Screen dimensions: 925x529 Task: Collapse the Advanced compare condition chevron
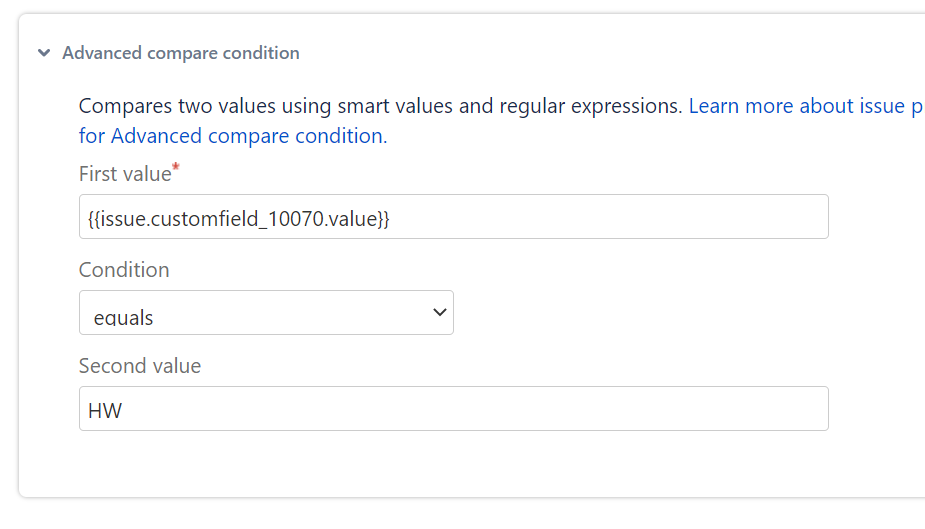pos(44,53)
